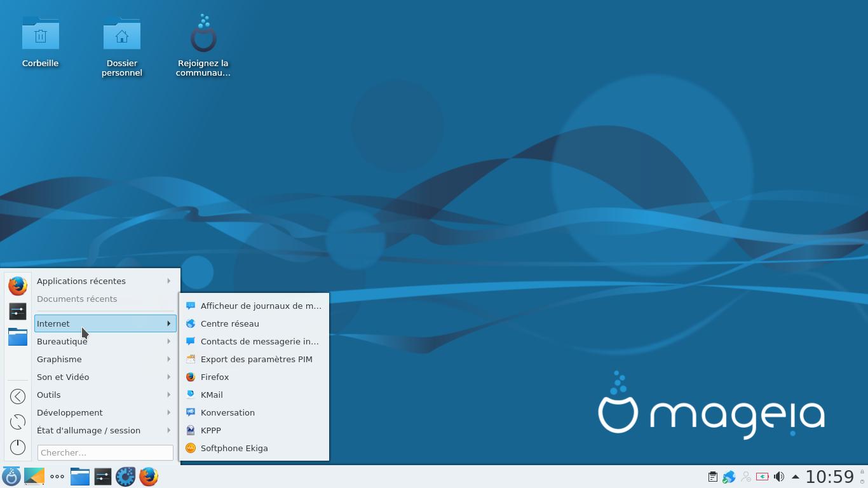Open the Corbeille trash icon on desktop

click(41, 34)
